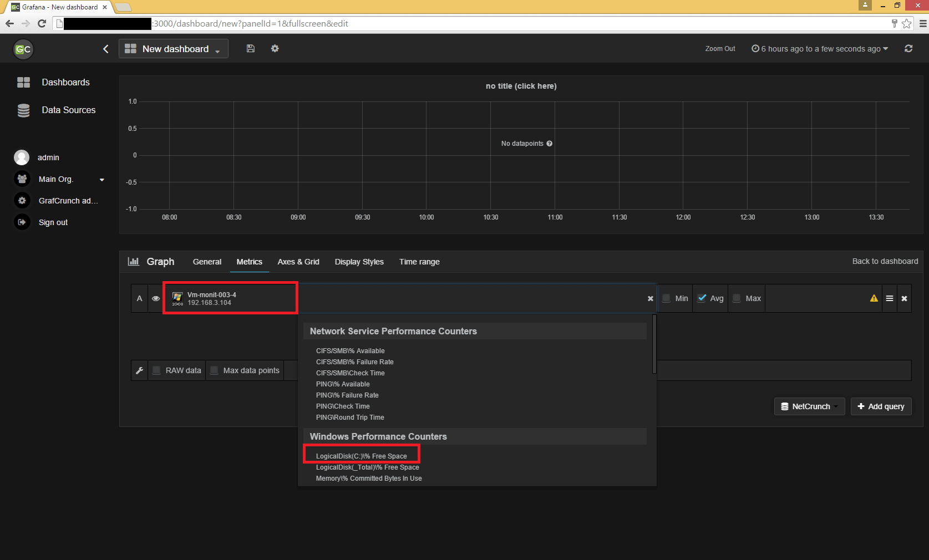The height and width of the screenshot is (560, 929).
Task: Click the No datapoints help question icon
Action: coord(550,144)
